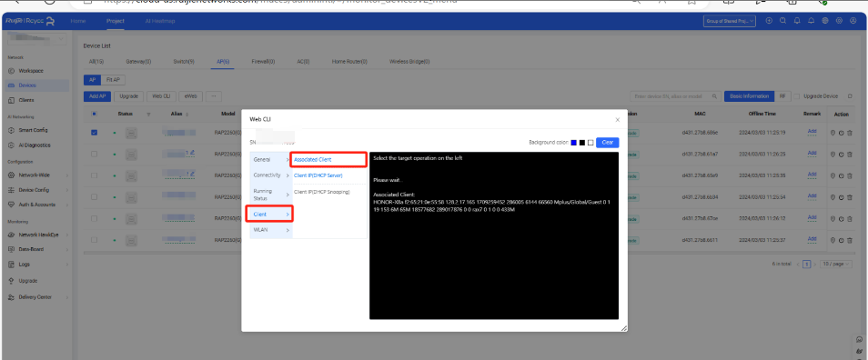Click the reboot icon for MAC d431.27b8.67ce
The width and height of the screenshot is (868, 360).
click(842, 218)
